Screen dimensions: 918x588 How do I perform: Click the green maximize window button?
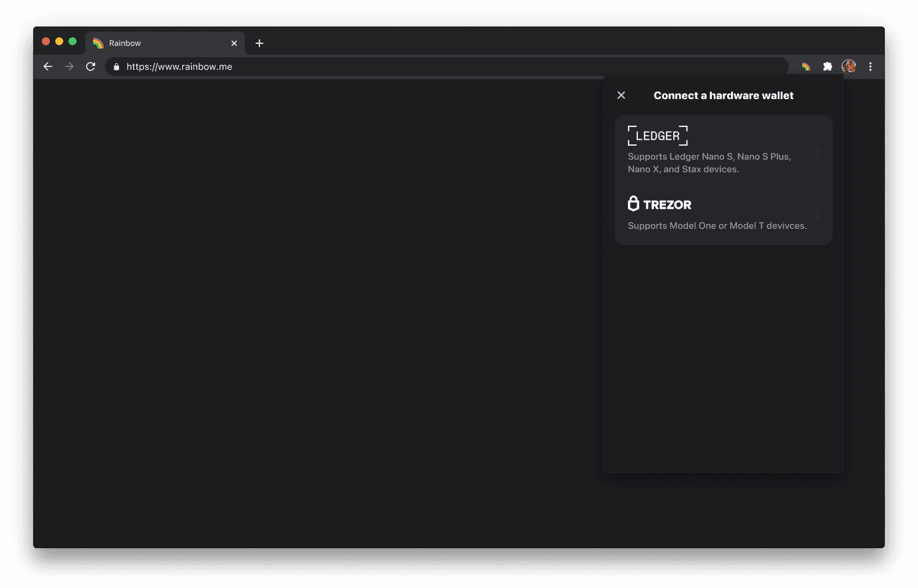coord(73,41)
